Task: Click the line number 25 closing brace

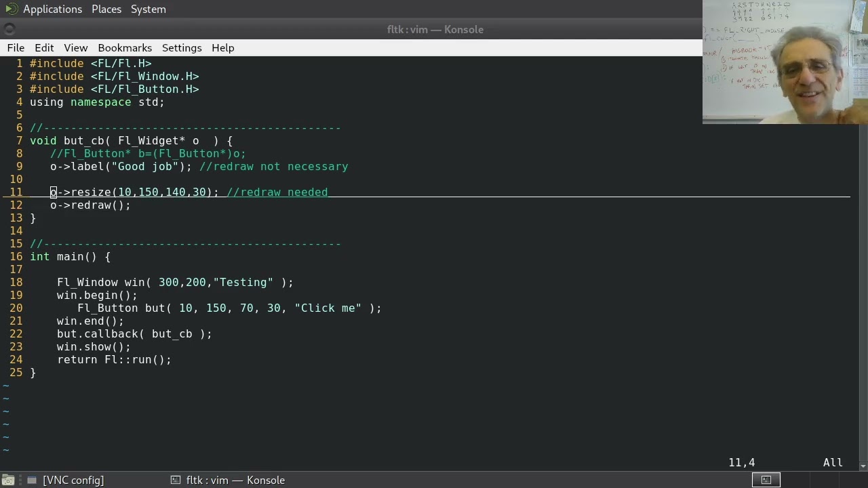Action: [x=33, y=372]
